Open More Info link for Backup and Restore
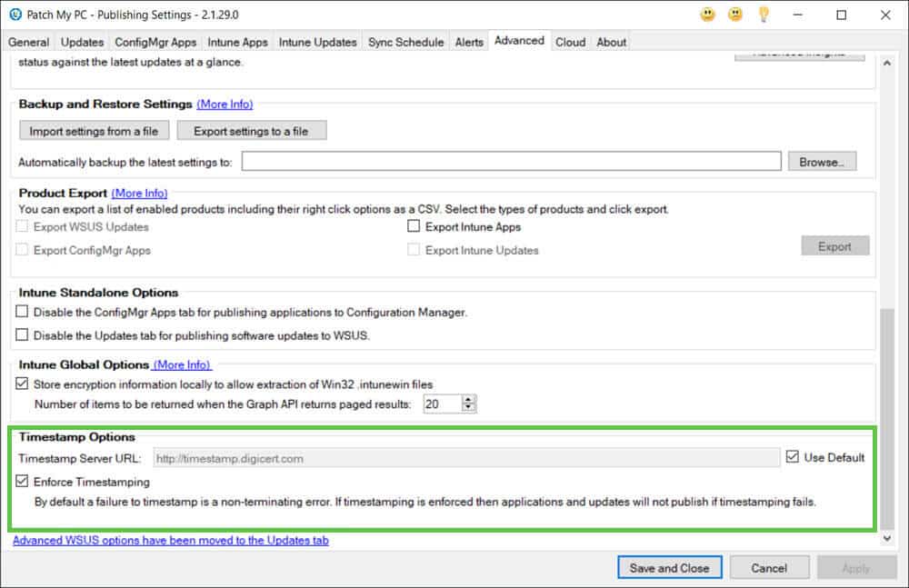 (x=225, y=105)
